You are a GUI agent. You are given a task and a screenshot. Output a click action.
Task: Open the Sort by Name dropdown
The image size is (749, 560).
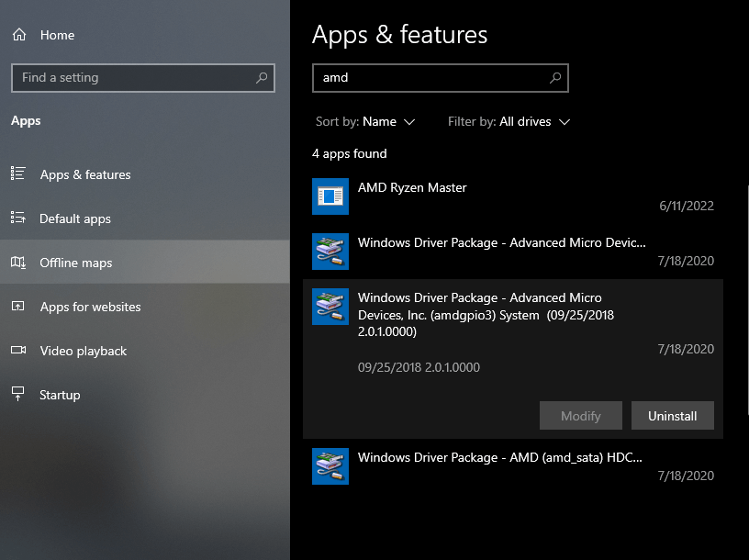pyautogui.click(x=365, y=122)
